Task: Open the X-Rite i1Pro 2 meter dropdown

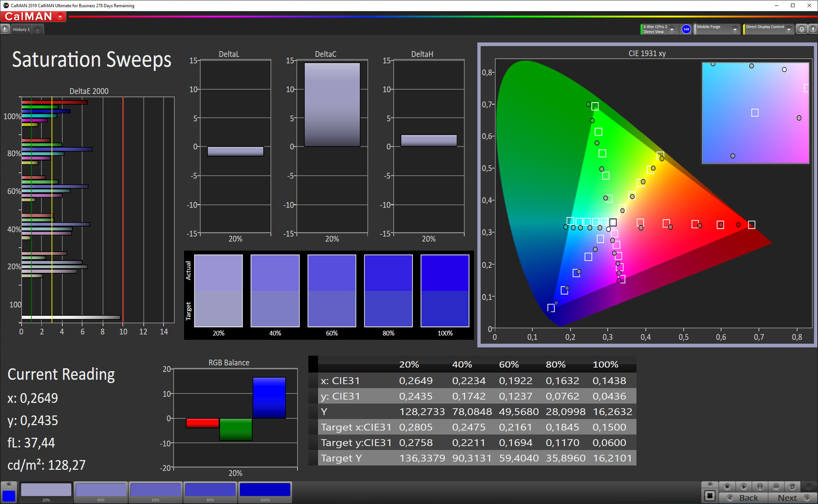Action: point(672,29)
